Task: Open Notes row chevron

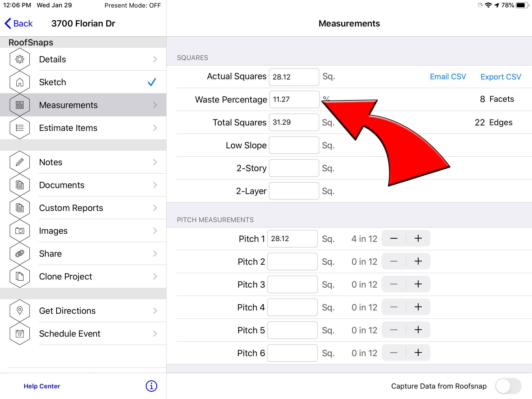Action: [155, 162]
